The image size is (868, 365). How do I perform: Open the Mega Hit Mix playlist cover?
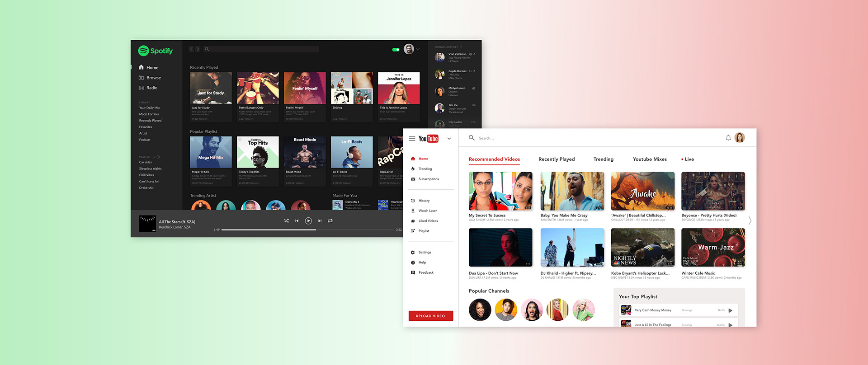(x=211, y=152)
